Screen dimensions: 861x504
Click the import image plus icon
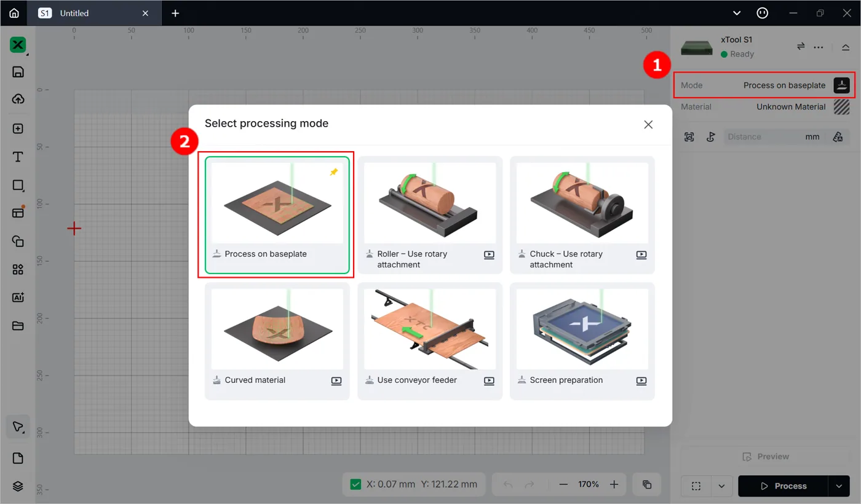[18, 128]
